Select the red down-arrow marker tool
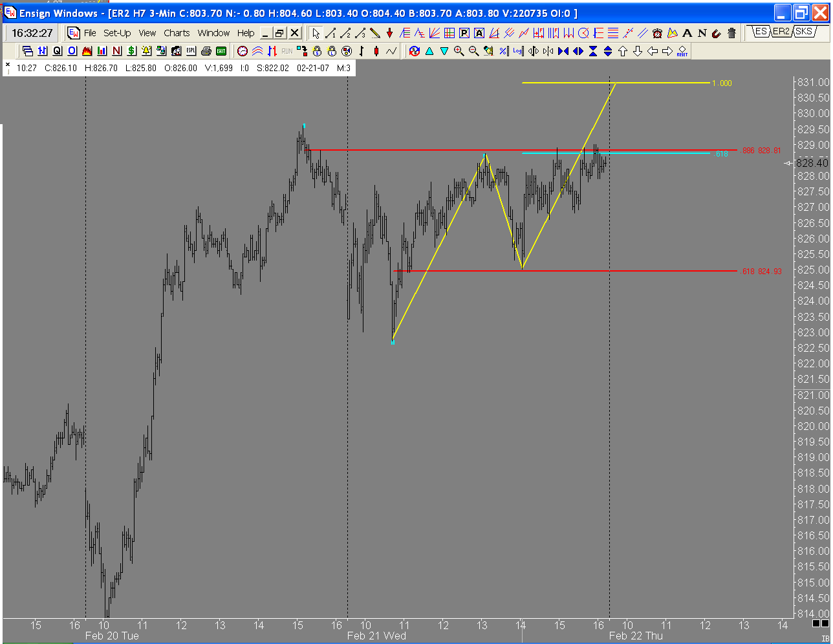 pos(390,33)
